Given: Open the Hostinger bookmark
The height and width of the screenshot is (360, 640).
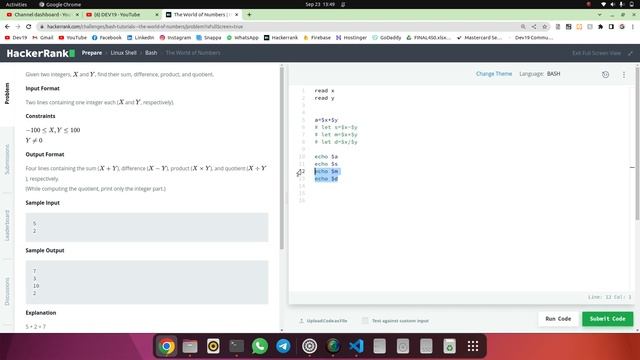Looking at the screenshot, I should (x=351, y=38).
